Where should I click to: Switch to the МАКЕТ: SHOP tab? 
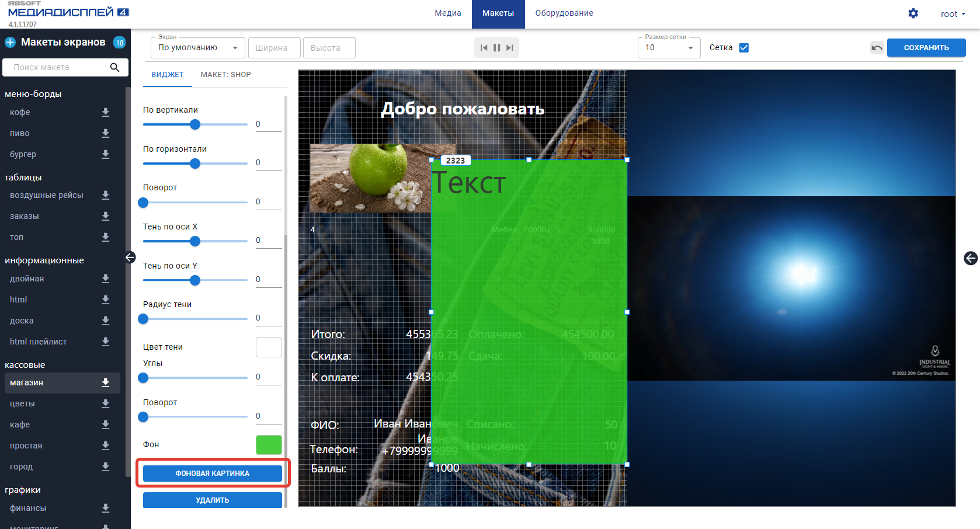(x=226, y=75)
